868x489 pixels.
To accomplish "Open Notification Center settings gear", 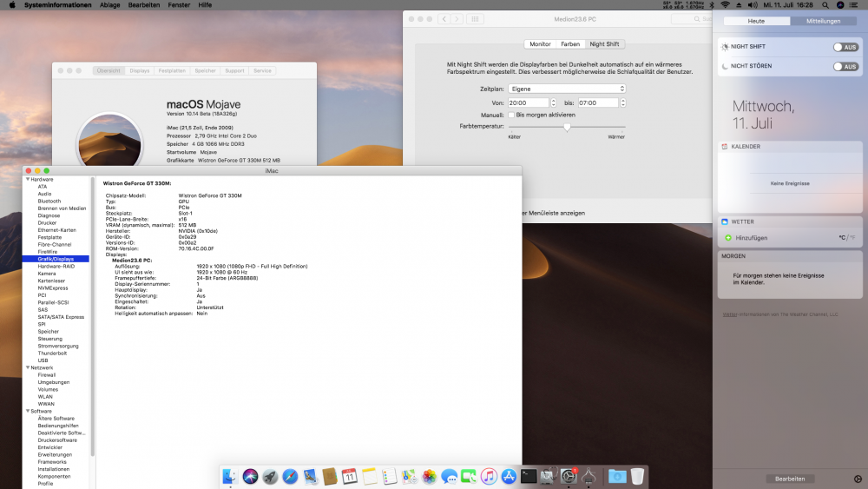I will tap(858, 479).
